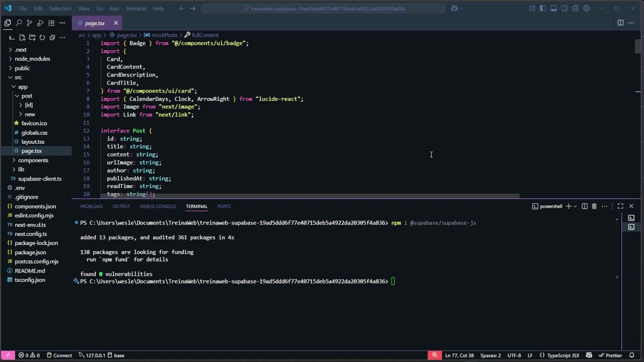Expand the components folder
Viewport: 644px width, 362px height.
(x=33, y=160)
